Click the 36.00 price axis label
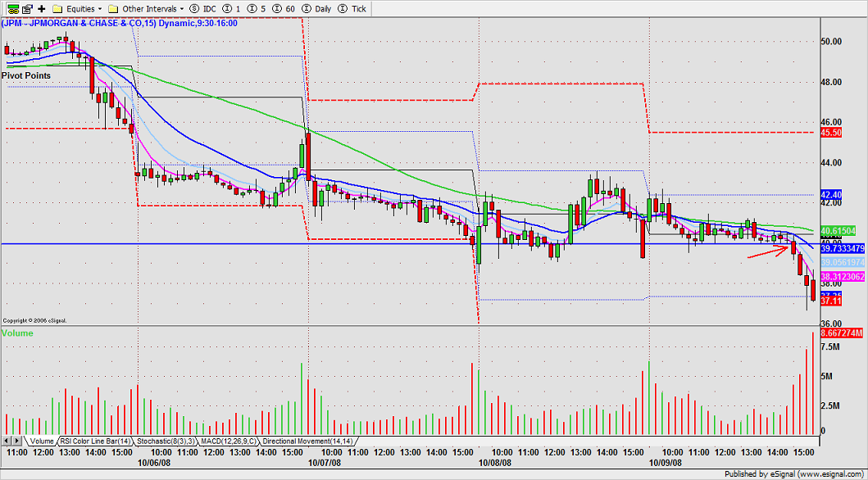The width and height of the screenshot is (868, 480). click(x=831, y=324)
